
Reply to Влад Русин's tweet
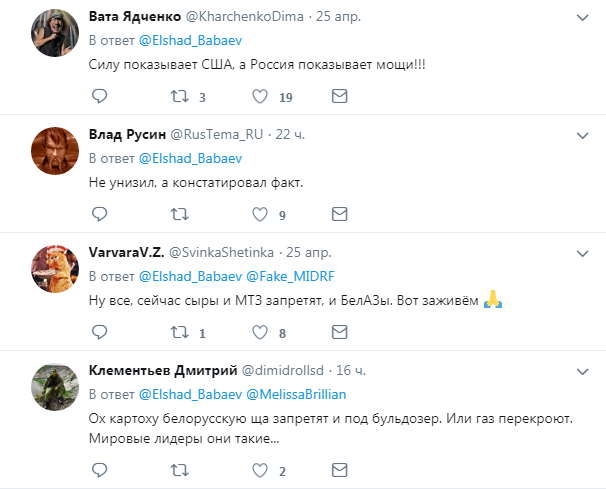pos(99,214)
